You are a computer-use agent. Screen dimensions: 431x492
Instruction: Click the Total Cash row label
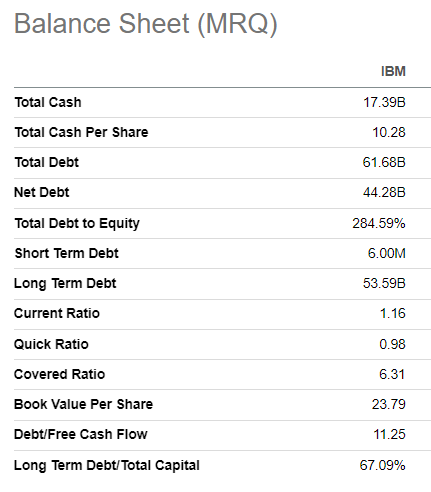tap(48, 102)
